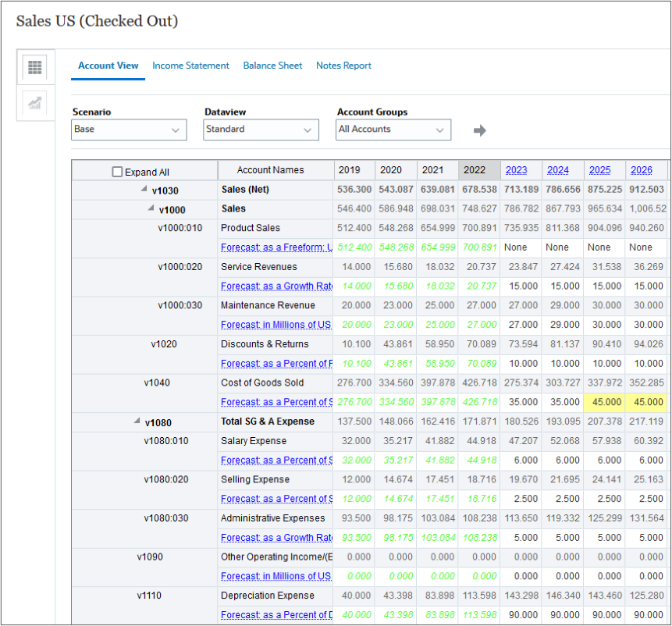Open the Notes Report tab

343,66
